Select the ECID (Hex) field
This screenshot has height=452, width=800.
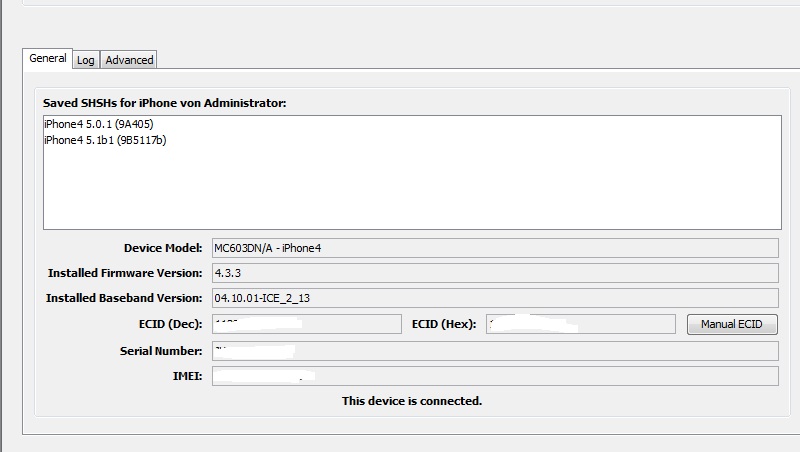coord(581,324)
